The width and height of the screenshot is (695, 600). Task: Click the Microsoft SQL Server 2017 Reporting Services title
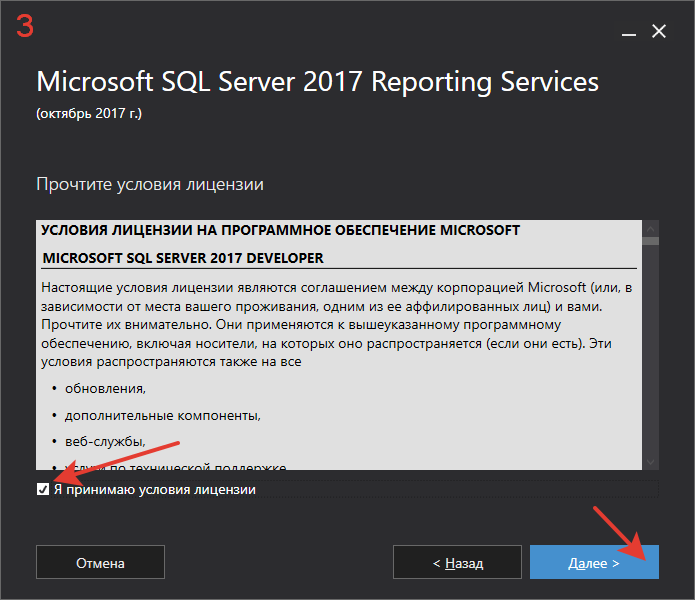coord(317,82)
